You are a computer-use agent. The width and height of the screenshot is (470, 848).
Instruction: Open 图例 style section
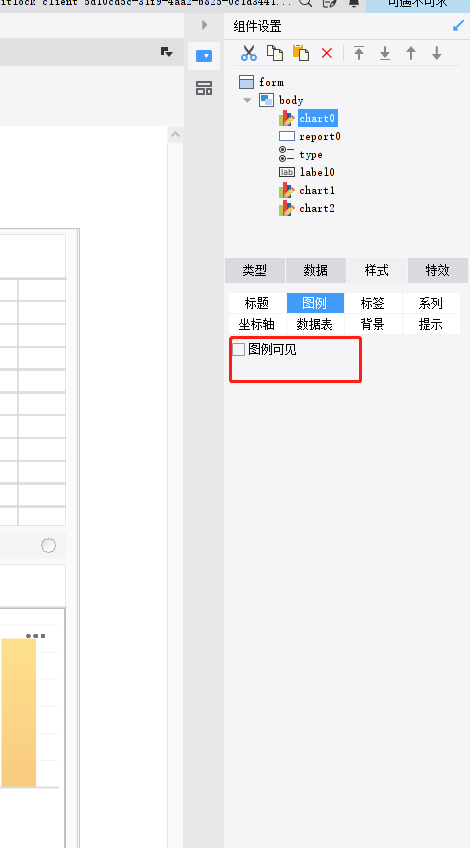tap(315, 303)
